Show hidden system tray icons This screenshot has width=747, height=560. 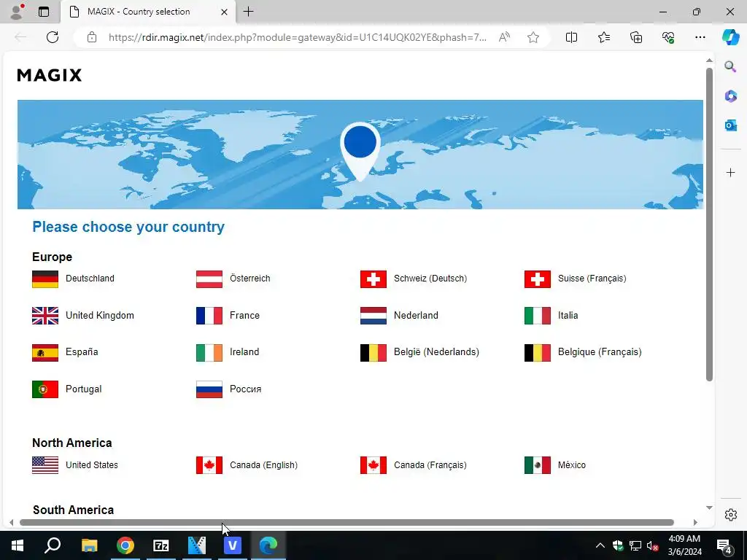click(600, 545)
